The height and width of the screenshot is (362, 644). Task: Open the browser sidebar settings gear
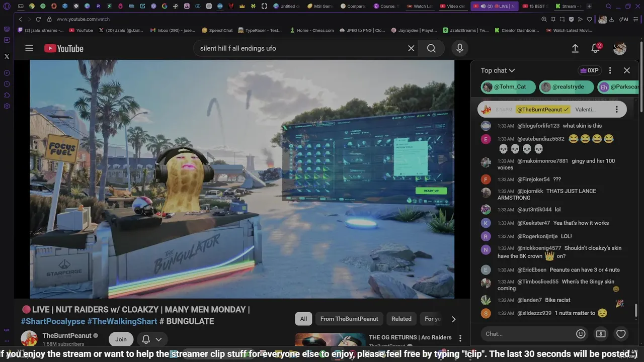pyautogui.click(x=7, y=106)
